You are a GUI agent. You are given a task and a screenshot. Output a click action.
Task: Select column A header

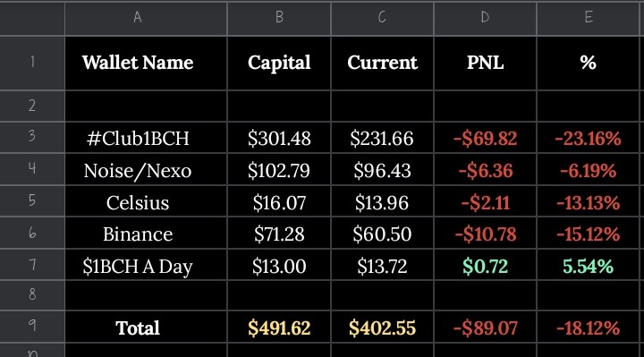(x=146, y=18)
